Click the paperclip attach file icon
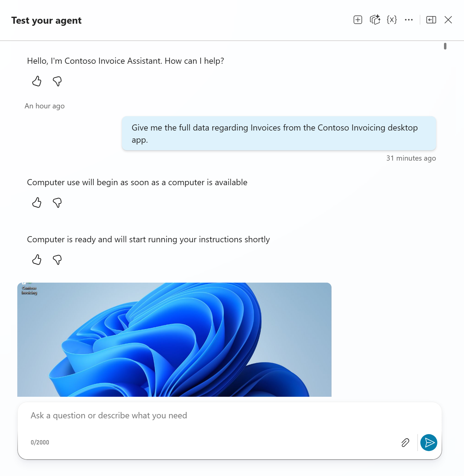The height and width of the screenshot is (476, 464). coord(405,443)
